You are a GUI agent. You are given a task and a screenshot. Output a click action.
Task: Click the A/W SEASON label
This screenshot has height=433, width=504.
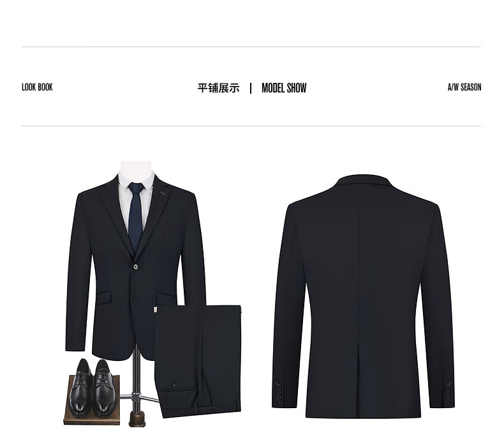point(464,87)
